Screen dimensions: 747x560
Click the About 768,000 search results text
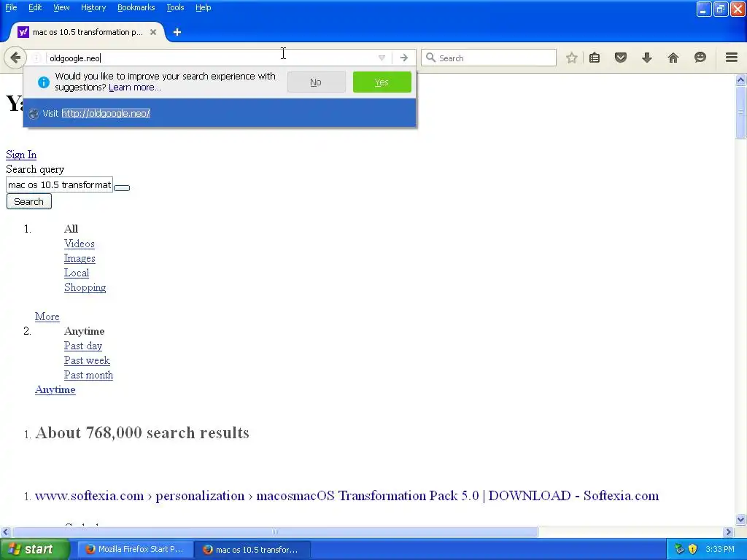click(142, 433)
